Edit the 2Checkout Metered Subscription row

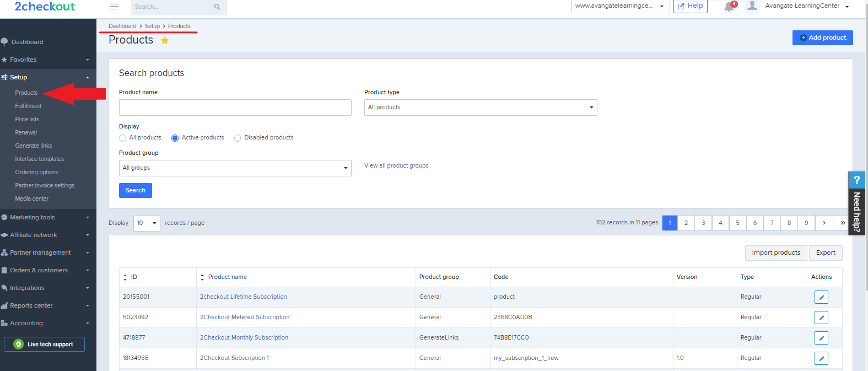coord(821,318)
